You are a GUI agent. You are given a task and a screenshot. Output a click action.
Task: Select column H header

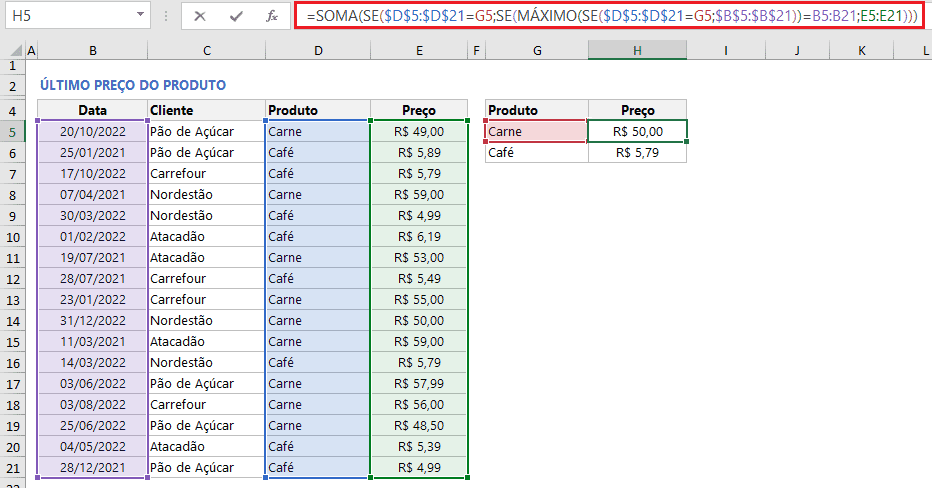(x=637, y=50)
